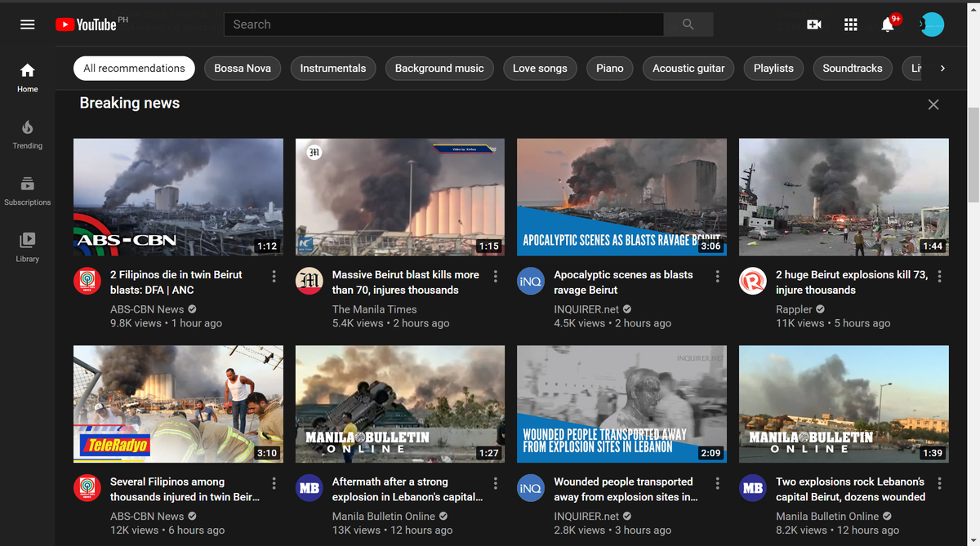Open ABS-CBN News channel avatar for 2 Filipinos die video
This screenshot has height=546, width=980.
(88, 281)
